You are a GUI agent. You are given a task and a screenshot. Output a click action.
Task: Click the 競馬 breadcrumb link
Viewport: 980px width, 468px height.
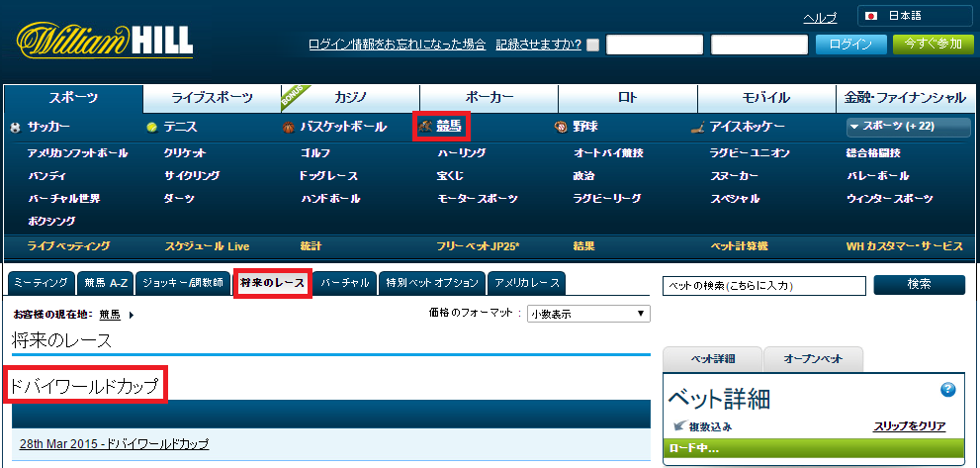point(110,316)
